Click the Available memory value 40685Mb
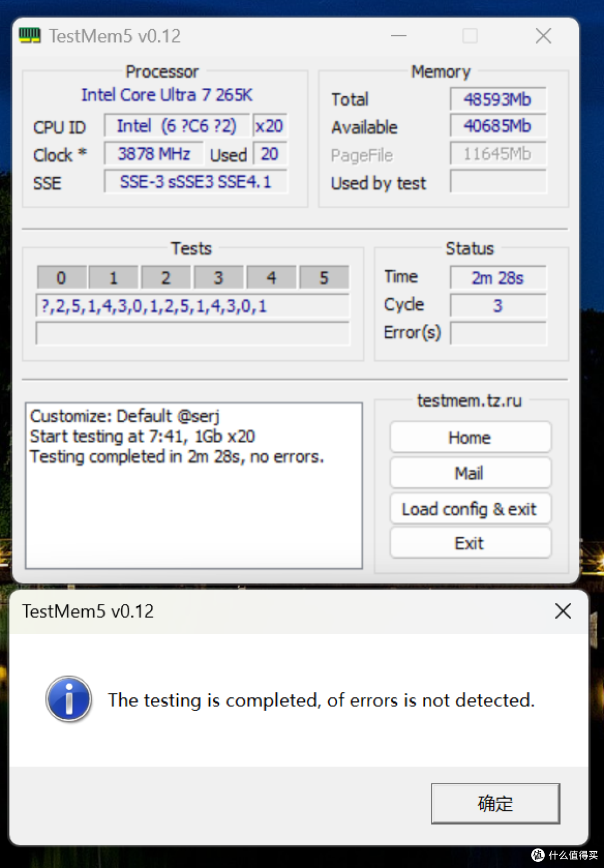The height and width of the screenshot is (868, 604). (x=498, y=126)
